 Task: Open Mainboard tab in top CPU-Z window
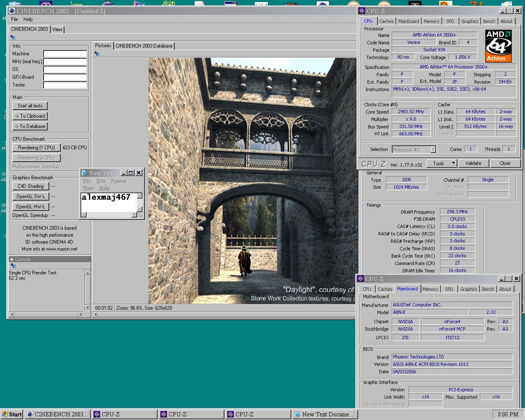tap(409, 21)
